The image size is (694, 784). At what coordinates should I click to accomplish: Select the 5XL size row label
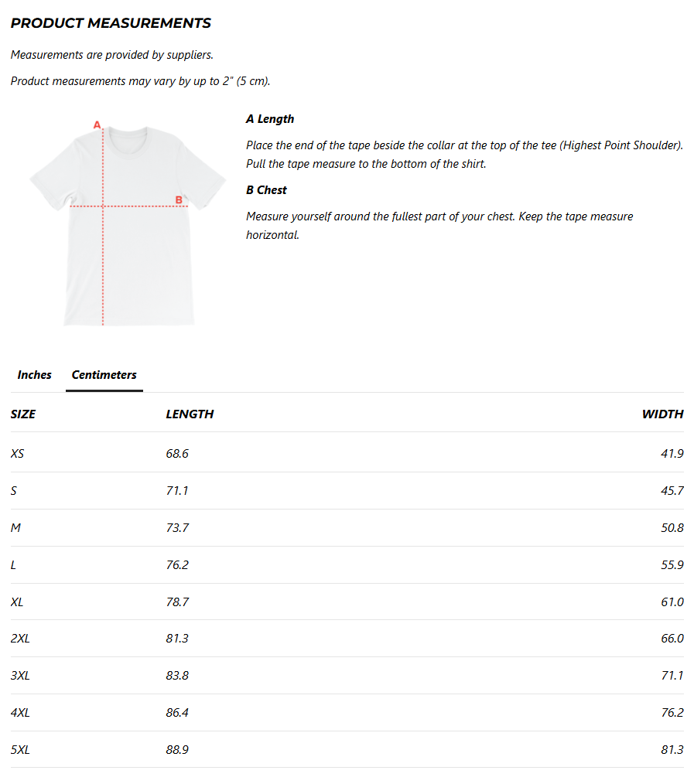click(20, 749)
